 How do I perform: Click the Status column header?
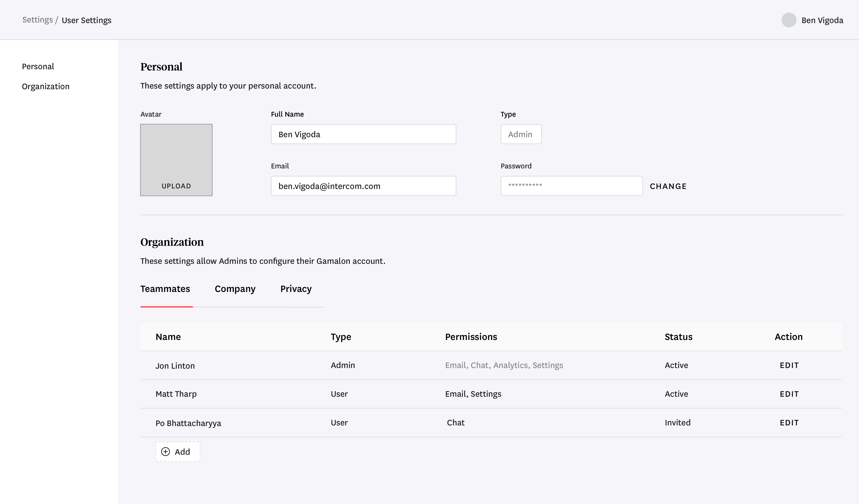tap(678, 337)
